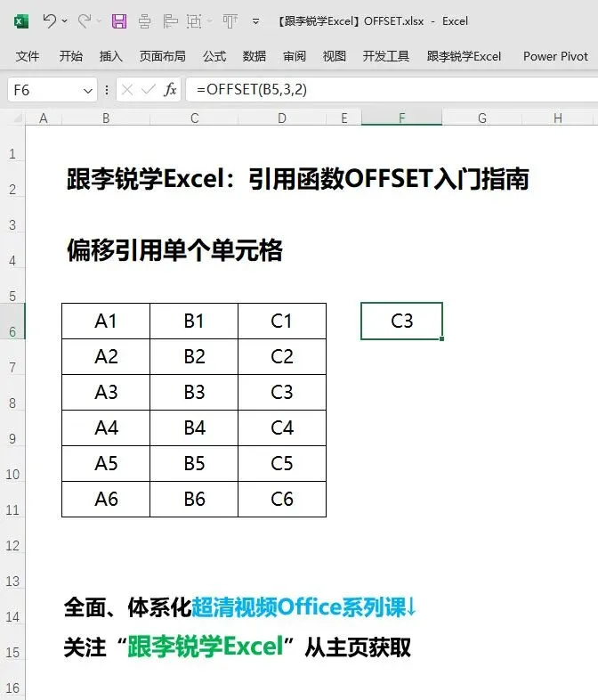Select column B header
This screenshot has height=700, width=598.
click(106, 118)
